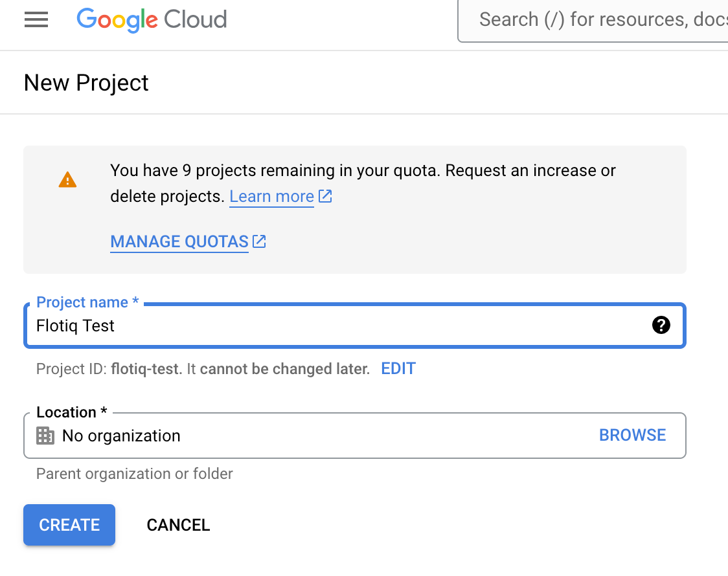The image size is (728, 576).
Task: Open the MANAGE QUOTAS link
Action: [x=179, y=241]
